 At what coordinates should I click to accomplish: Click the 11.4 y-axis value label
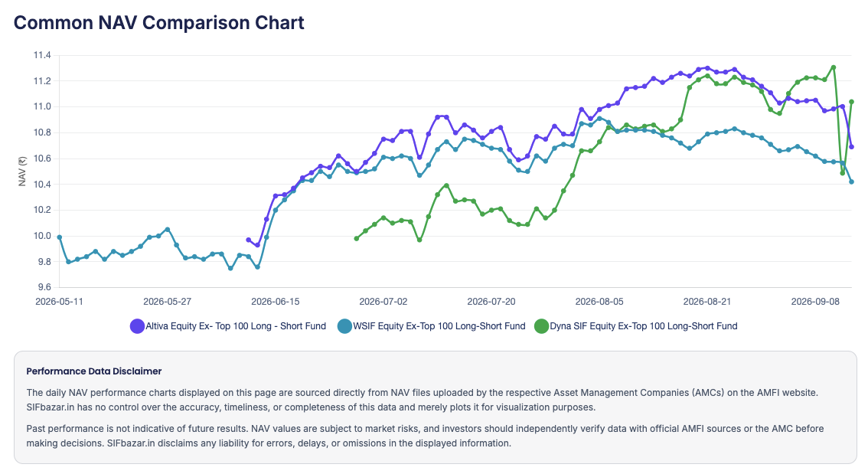point(42,55)
